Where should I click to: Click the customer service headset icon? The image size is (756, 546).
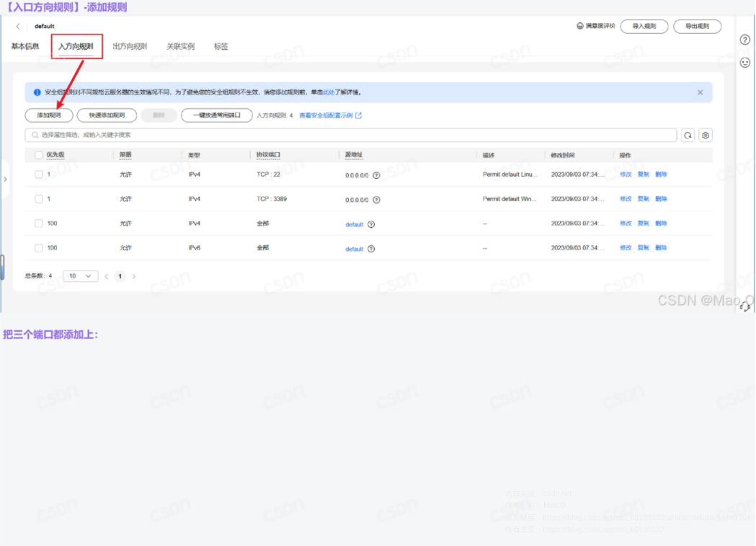745,307
